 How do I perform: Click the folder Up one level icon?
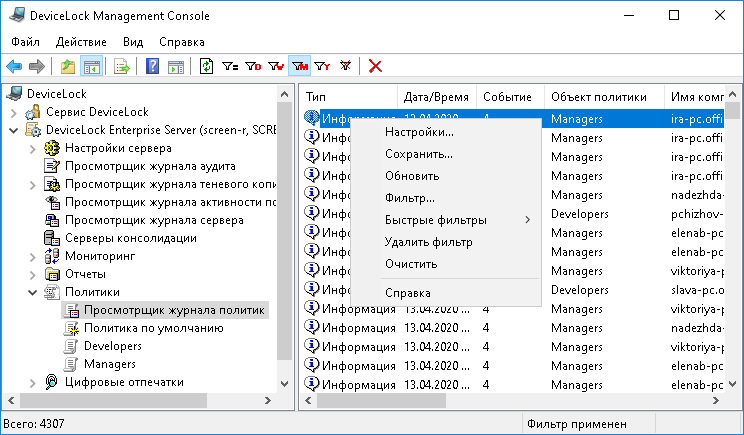(x=67, y=67)
